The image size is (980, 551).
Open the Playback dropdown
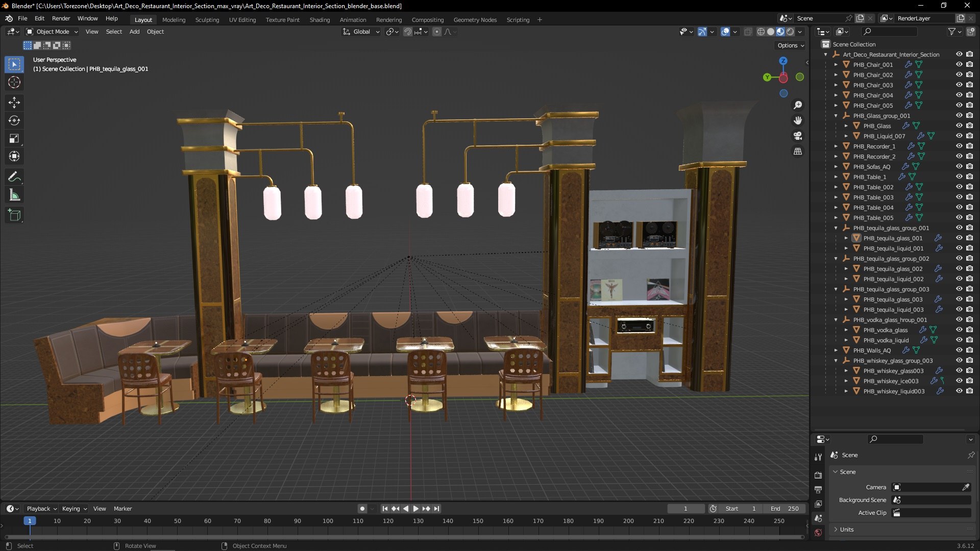(41, 509)
